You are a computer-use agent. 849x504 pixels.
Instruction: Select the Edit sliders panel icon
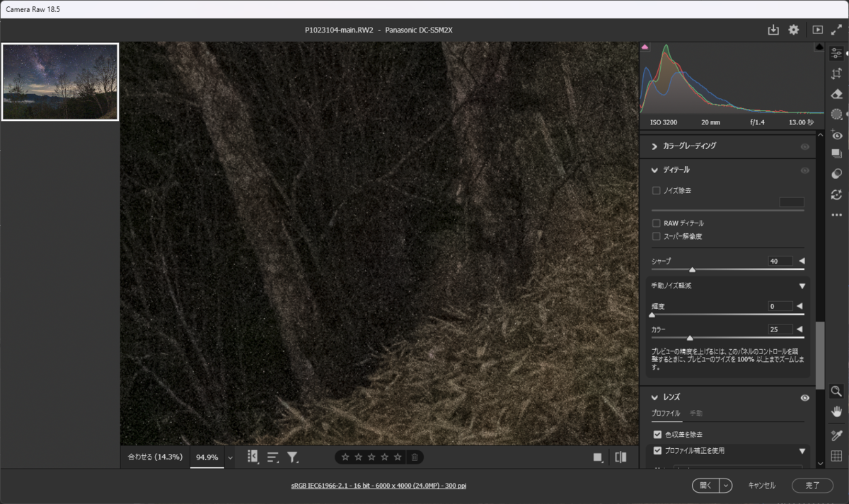[836, 53]
